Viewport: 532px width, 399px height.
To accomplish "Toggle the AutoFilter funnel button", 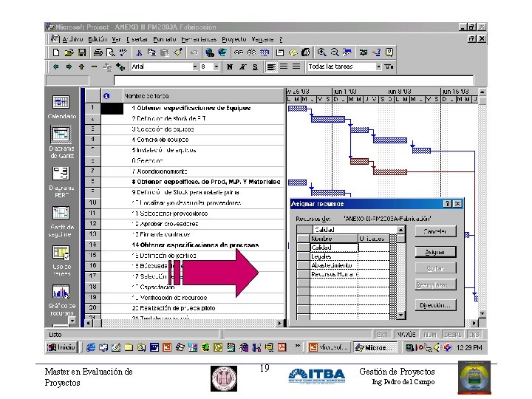I will click(389, 66).
